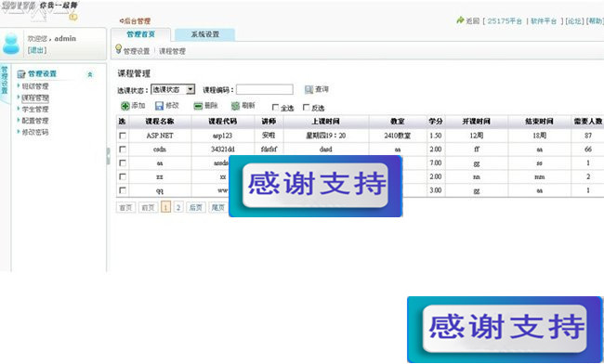Click the 教室 column header
Viewport: 604px width, 364px height.
point(398,122)
